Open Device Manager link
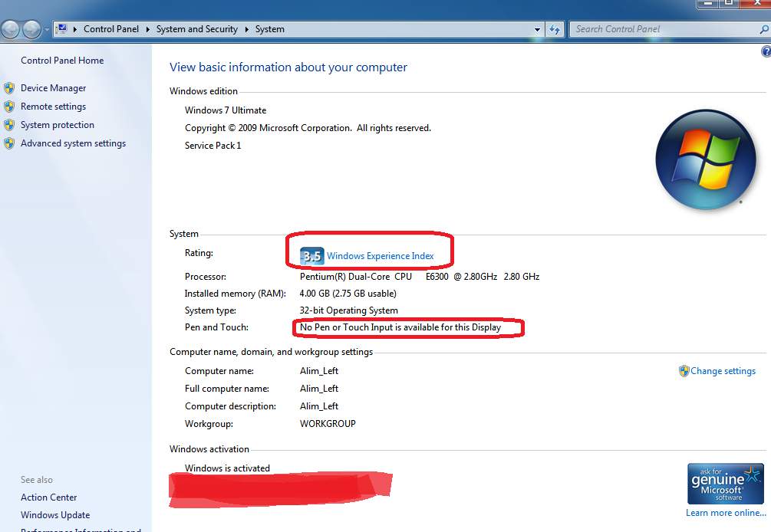This screenshot has height=532, width=771. (53, 88)
